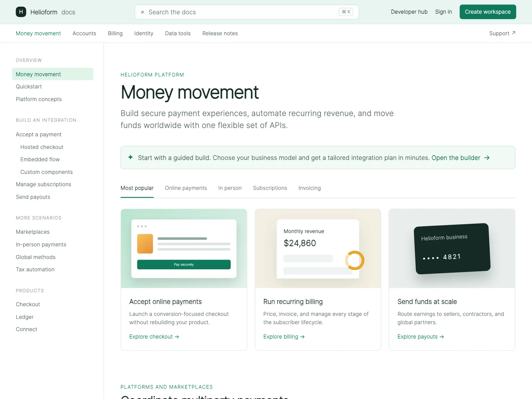Click the $24,860 revenue value

pos(300,243)
